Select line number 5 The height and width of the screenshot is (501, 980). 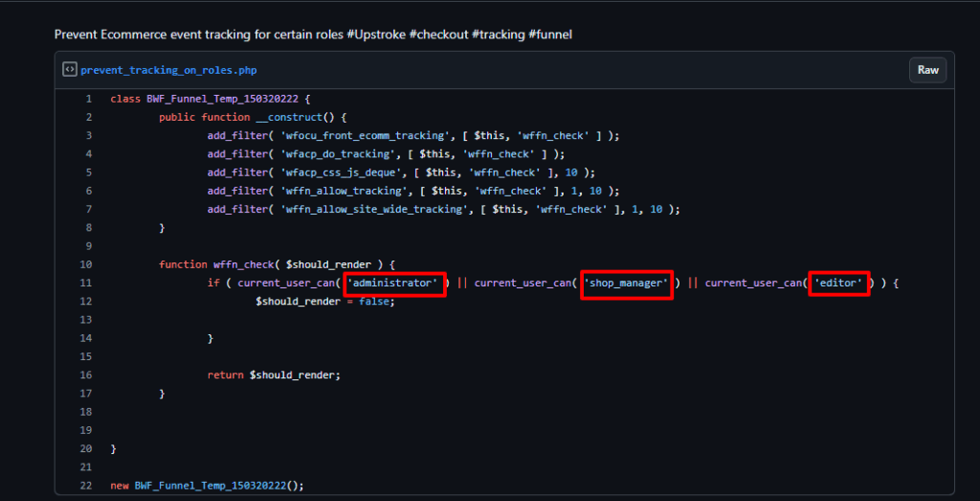89,172
